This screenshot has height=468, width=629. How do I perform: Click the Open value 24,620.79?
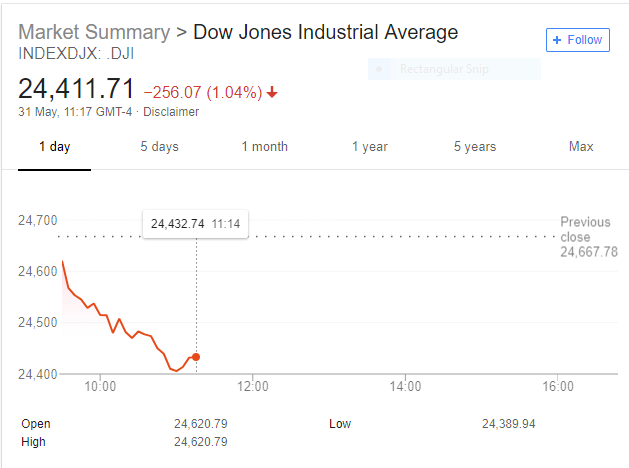(x=203, y=424)
